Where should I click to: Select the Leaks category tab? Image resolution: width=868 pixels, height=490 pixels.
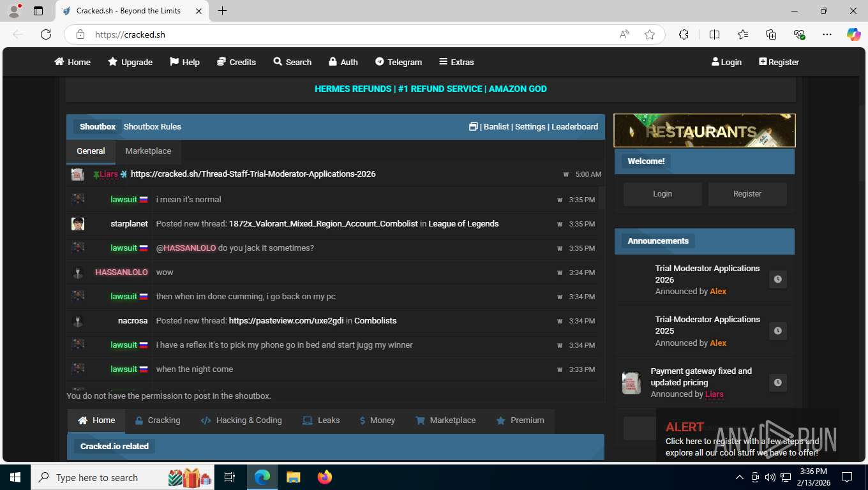click(321, 420)
